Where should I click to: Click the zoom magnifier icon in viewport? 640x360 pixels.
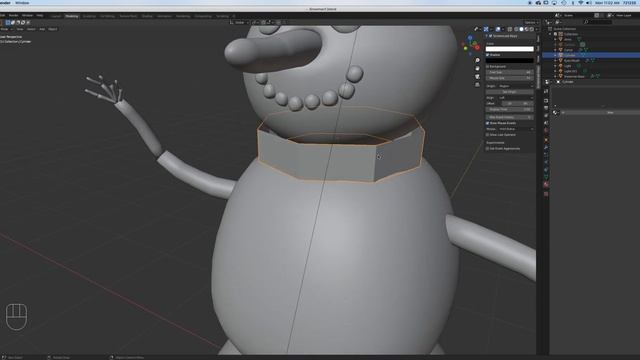pyautogui.click(x=477, y=60)
